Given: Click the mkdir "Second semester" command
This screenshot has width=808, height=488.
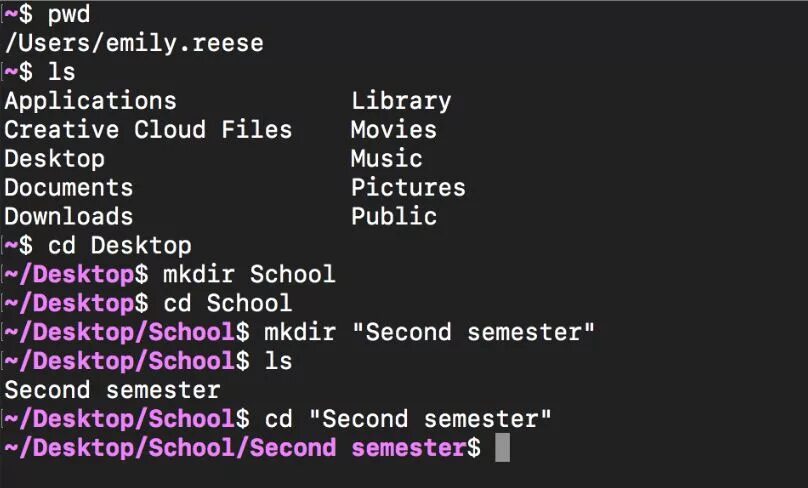Looking at the screenshot, I should pos(430,332).
